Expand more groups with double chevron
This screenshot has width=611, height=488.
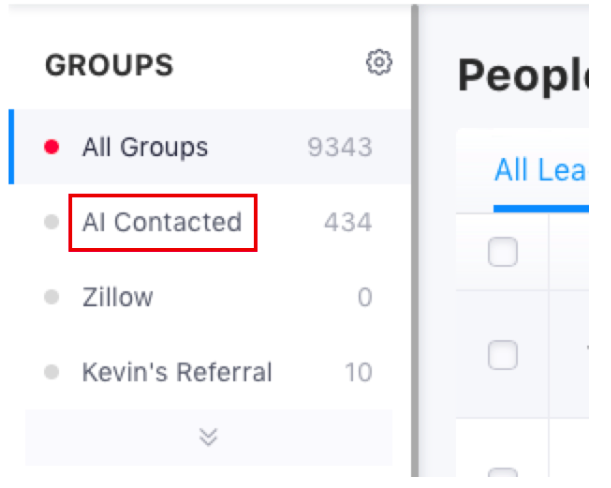[x=208, y=437]
